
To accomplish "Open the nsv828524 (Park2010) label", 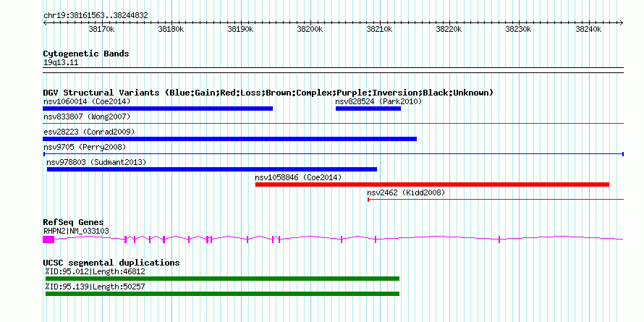I will 378,101.
